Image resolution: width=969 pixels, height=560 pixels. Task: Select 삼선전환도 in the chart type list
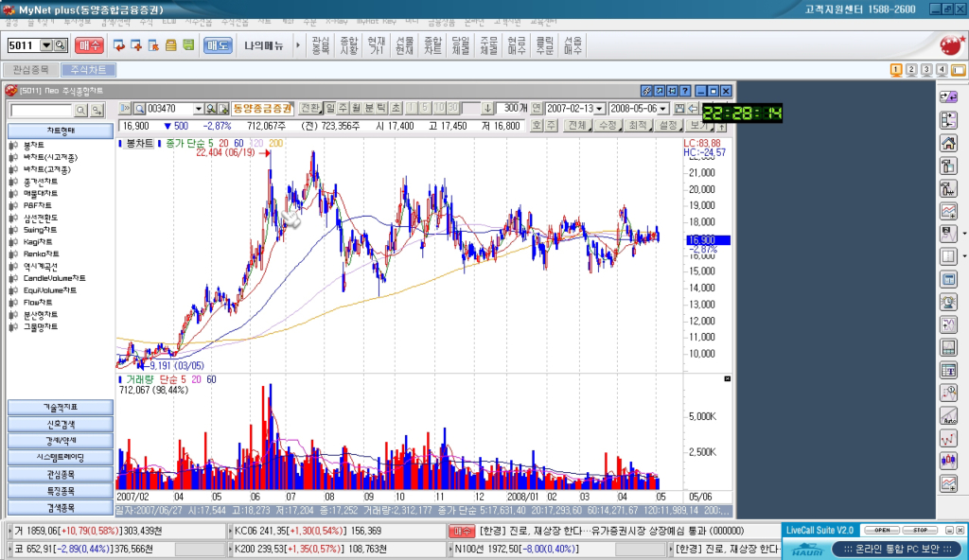(x=41, y=218)
